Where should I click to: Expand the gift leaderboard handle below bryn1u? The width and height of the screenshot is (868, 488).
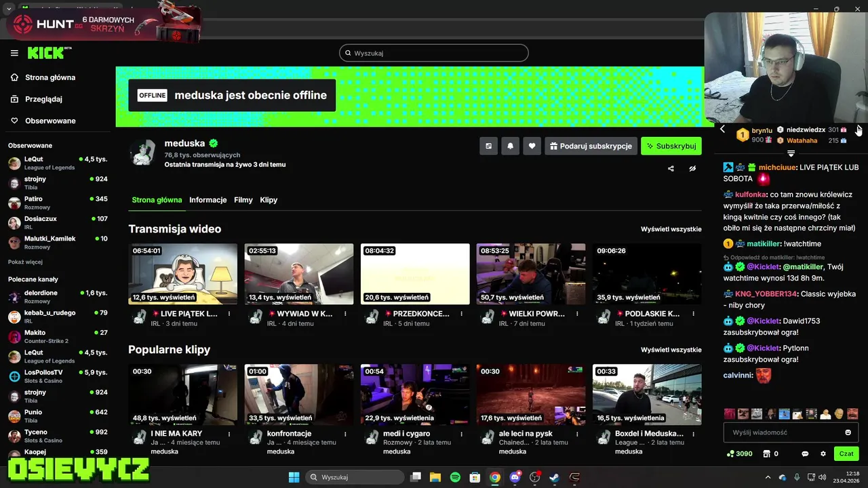(x=791, y=154)
